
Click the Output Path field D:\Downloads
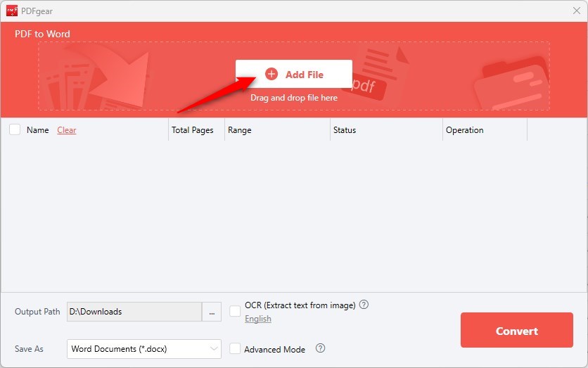(134, 312)
